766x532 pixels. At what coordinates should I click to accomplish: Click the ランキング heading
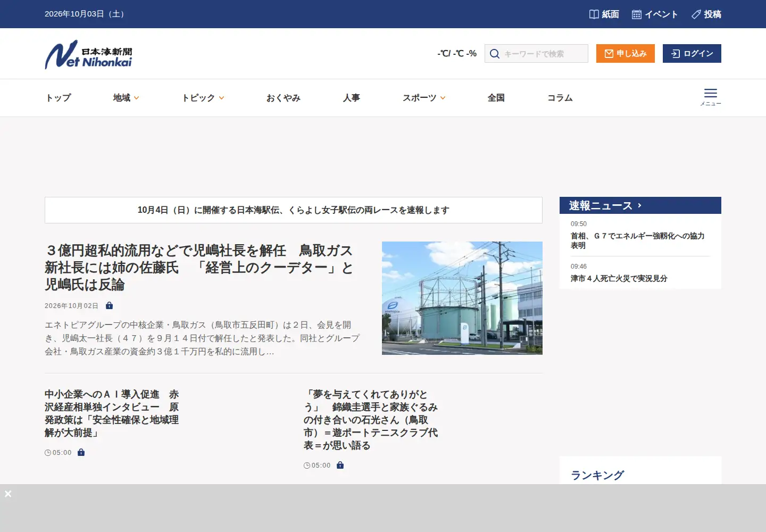tap(597, 475)
